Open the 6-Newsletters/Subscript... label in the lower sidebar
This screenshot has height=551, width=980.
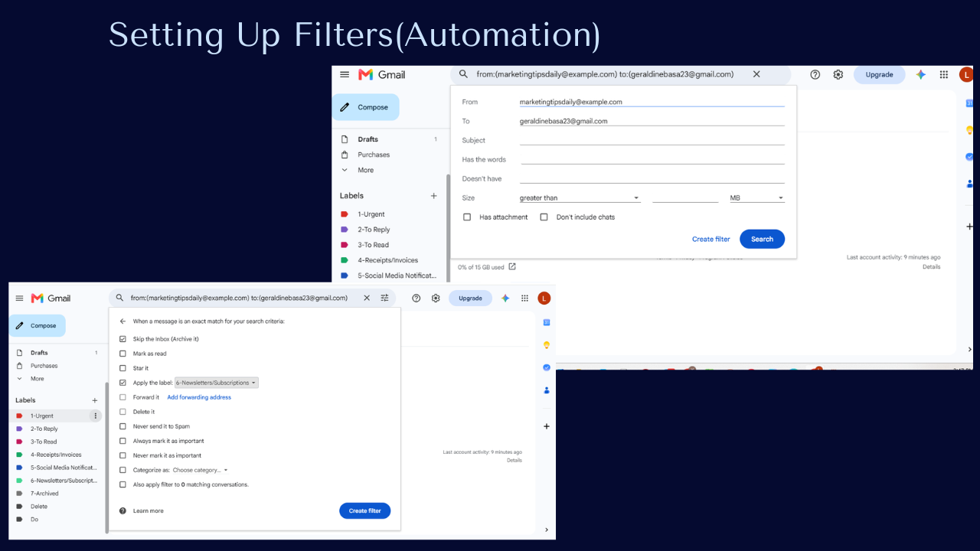(64, 481)
